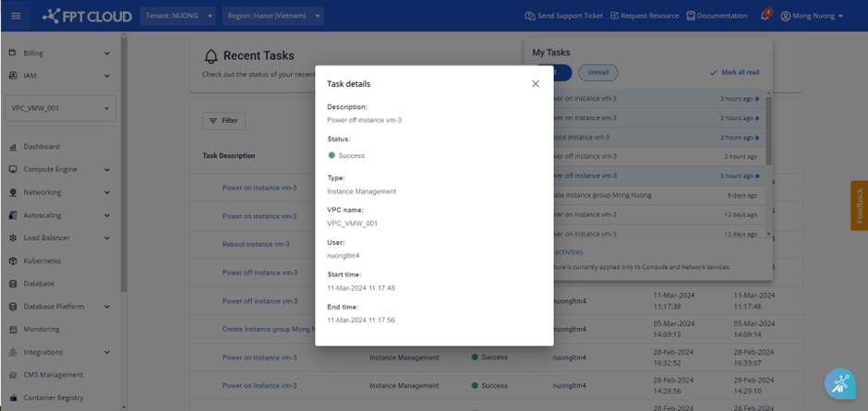Open the floating AI assistant icon
Viewport: 868px width, 411px height.
tap(839, 383)
